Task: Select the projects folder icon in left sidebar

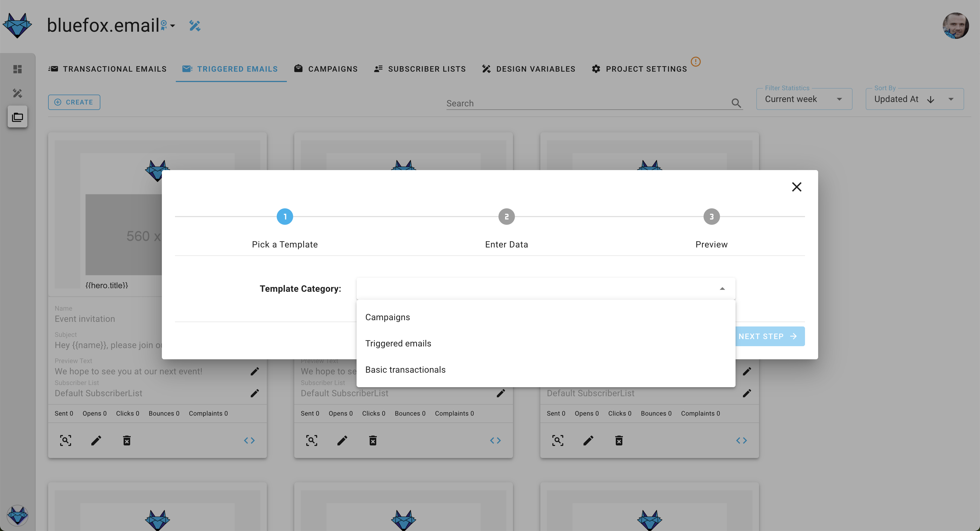Action: coord(17,117)
